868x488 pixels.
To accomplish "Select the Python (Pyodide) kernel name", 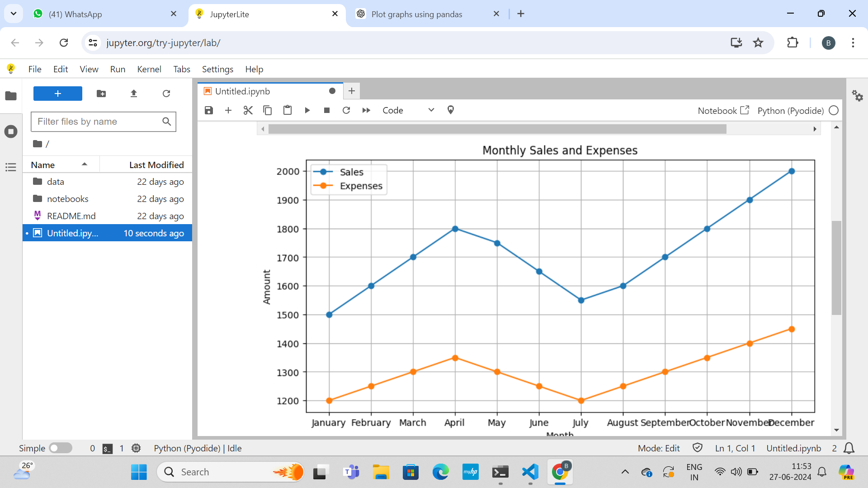I will click(790, 111).
